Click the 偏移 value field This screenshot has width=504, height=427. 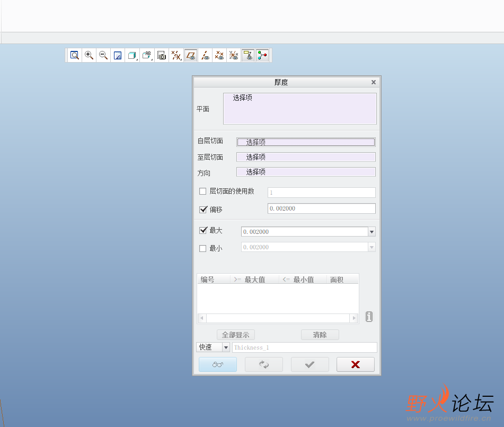(322, 208)
